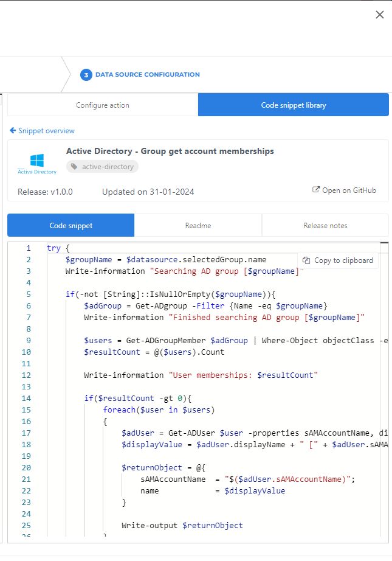The height and width of the screenshot is (561, 392).
Task: Click '$returnObject = @{' on line 20
Action: pos(163,468)
